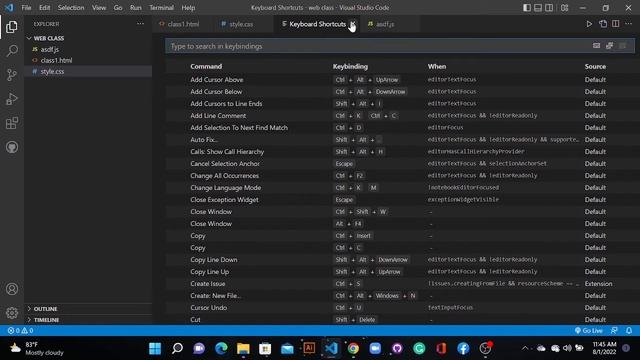Open the notifications bell in the status bar
The height and width of the screenshot is (360, 640).
[629, 331]
